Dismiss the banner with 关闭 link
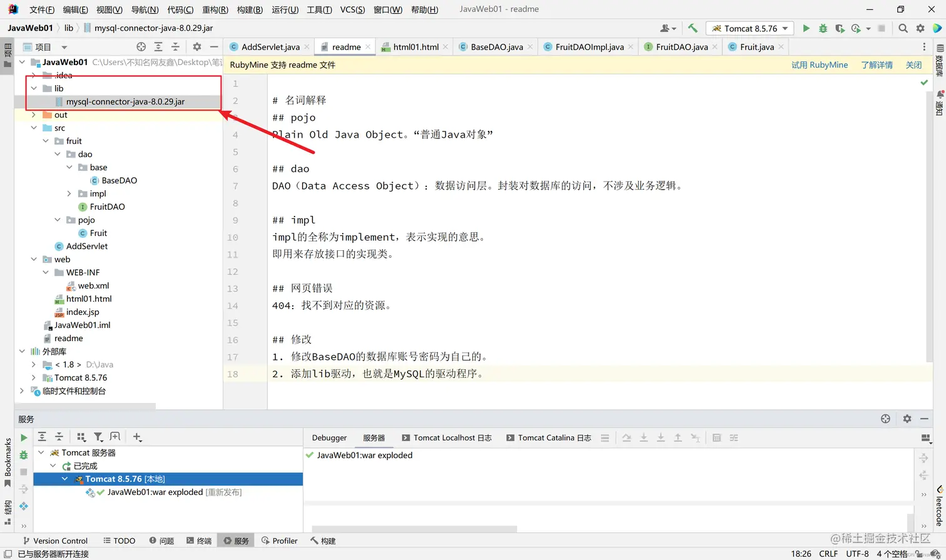The image size is (946, 560). pos(914,65)
